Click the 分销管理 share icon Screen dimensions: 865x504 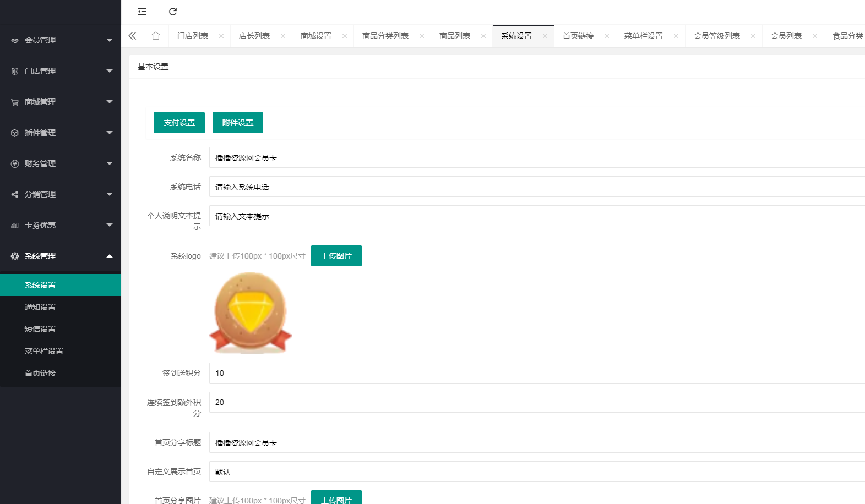pos(15,194)
